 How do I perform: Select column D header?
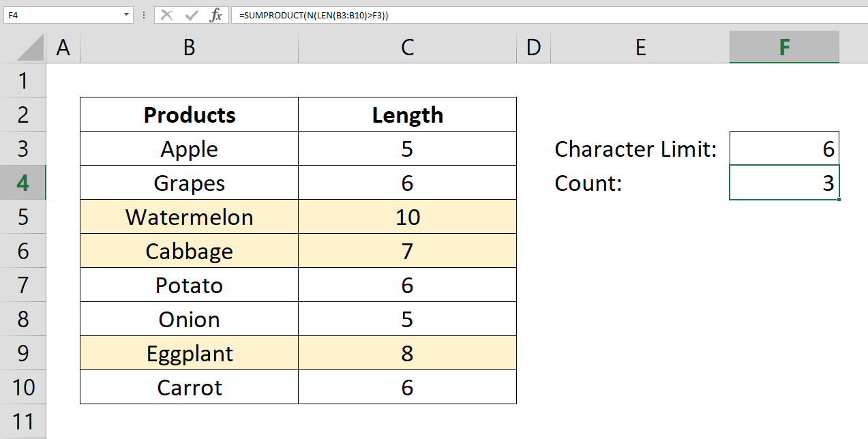534,47
